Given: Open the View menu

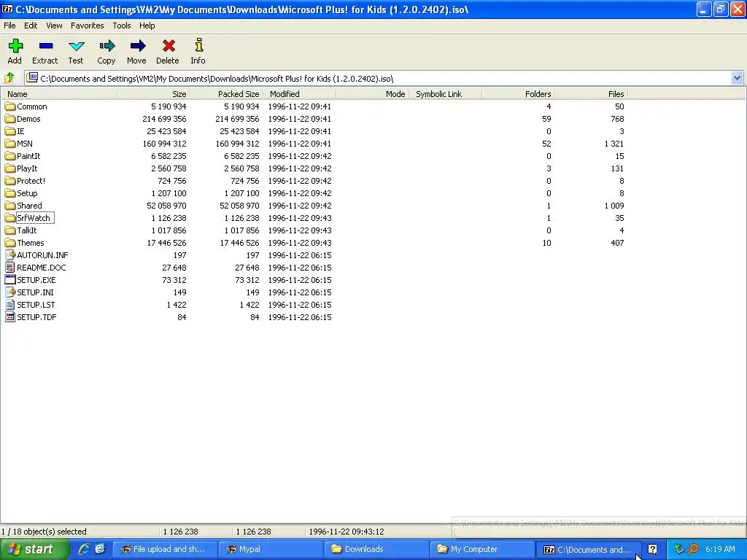Looking at the screenshot, I should pos(54,26).
